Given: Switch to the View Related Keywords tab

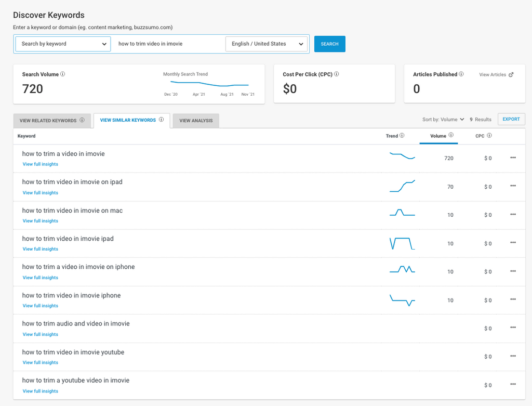Looking at the screenshot, I should click(48, 121).
